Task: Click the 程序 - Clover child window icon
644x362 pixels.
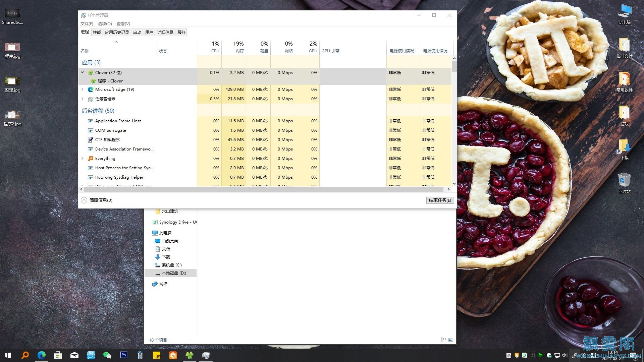Action: pos(93,81)
